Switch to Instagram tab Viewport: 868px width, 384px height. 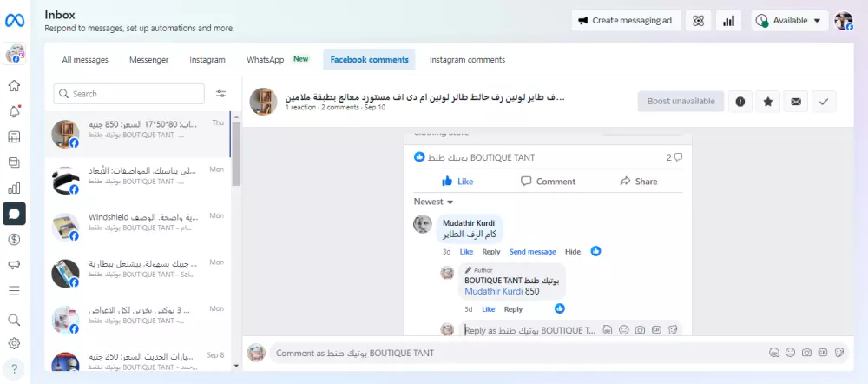pyautogui.click(x=207, y=59)
